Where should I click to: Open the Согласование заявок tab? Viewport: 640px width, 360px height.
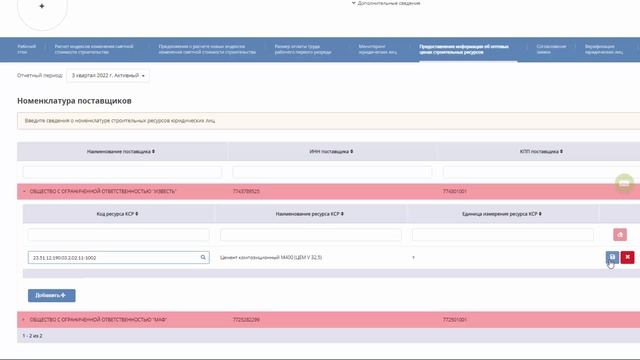click(x=551, y=49)
